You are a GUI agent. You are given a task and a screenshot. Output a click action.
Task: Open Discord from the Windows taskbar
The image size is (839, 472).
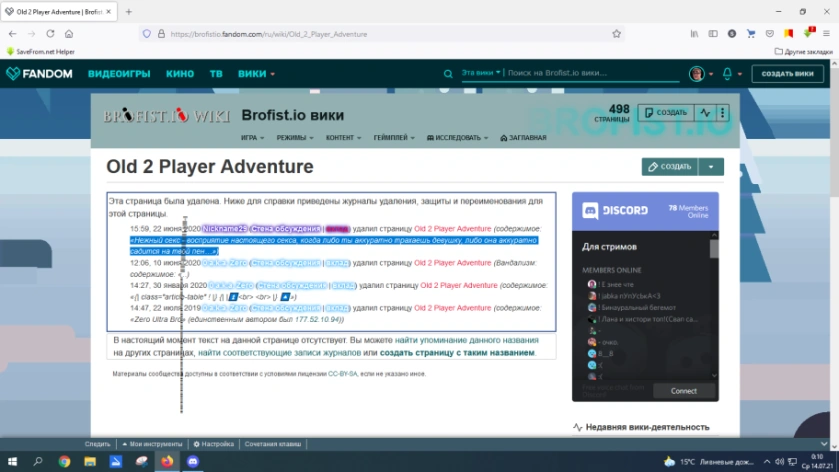(x=193, y=461)
